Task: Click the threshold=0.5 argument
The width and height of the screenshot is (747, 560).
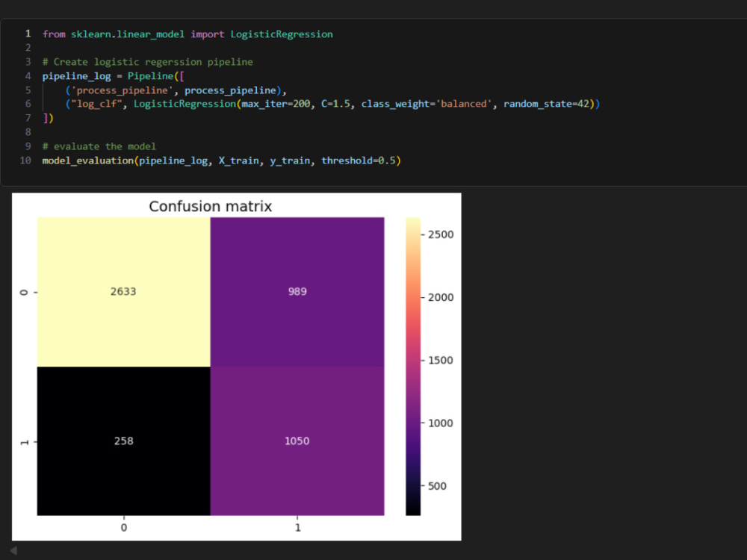Action: (x=359, y=161)
